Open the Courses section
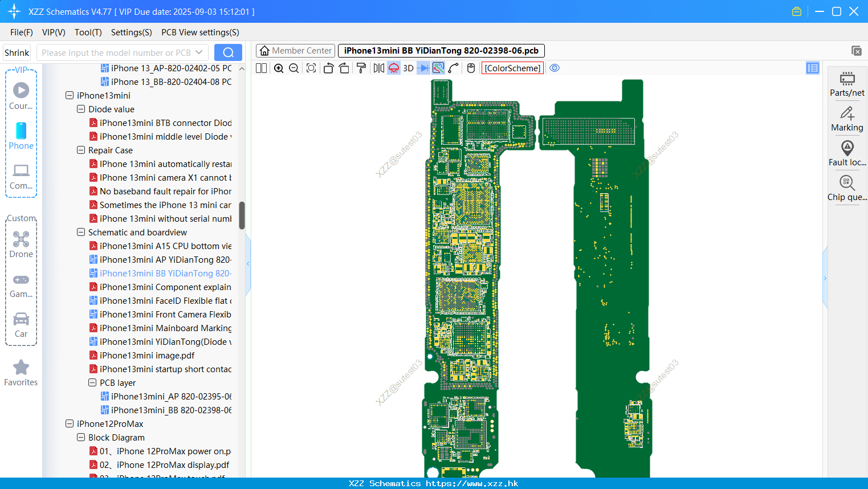The image size is (868, 489). (x=21, y=96)
